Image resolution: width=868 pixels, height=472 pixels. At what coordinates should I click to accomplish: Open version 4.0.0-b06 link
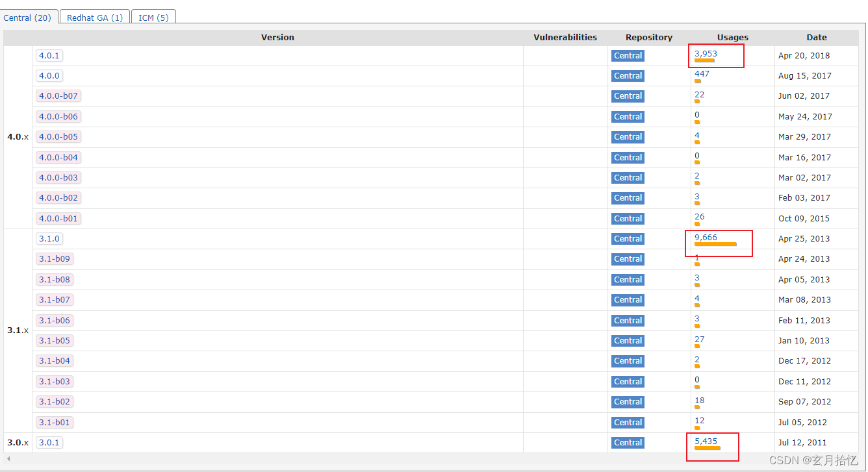(x=58, y=117)
